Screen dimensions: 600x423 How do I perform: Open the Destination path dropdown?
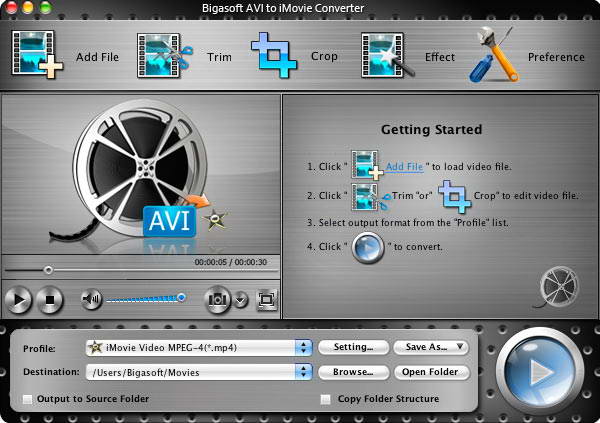[303, 372]
